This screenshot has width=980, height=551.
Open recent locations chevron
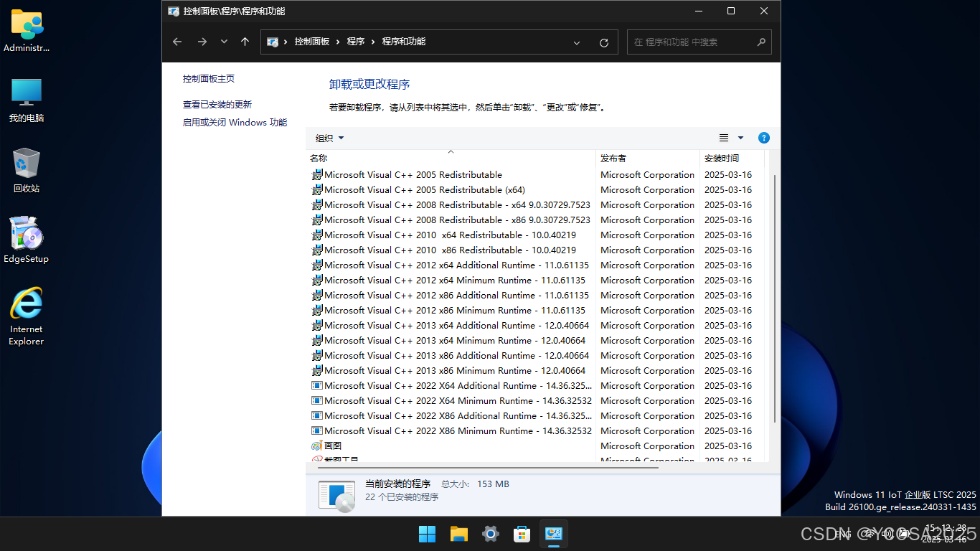click(x=224, y=42)
